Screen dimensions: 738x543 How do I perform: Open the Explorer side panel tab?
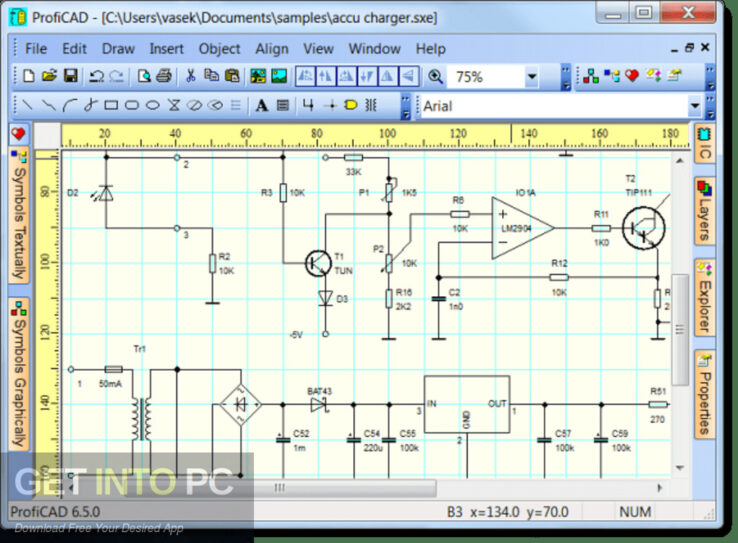pyautogui.click(x=704, y=297)
